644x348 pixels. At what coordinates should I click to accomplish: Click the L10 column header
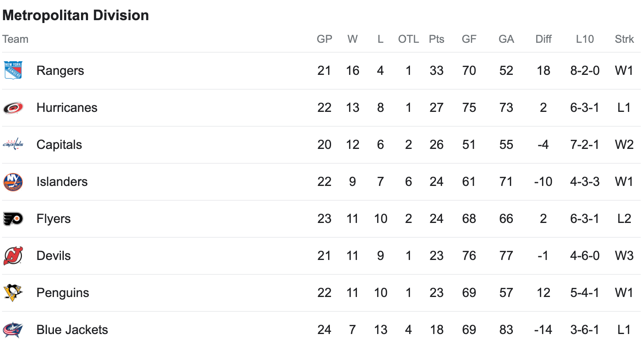(585, 39)
